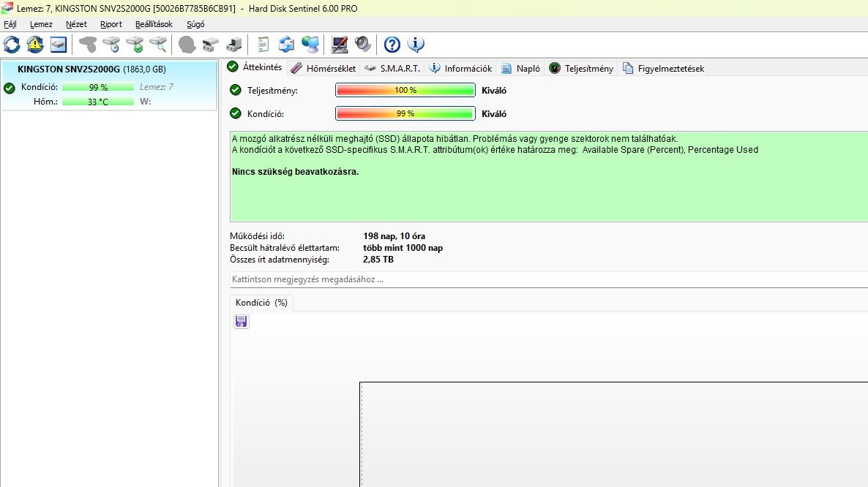The height and width of the screenshot is (487, 868).
Task: Open the Riport menu
Action: click(111, 24)
